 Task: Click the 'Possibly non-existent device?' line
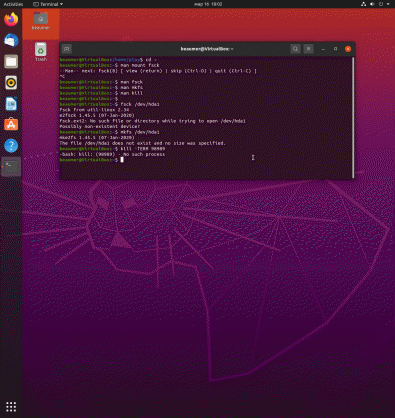100,126
